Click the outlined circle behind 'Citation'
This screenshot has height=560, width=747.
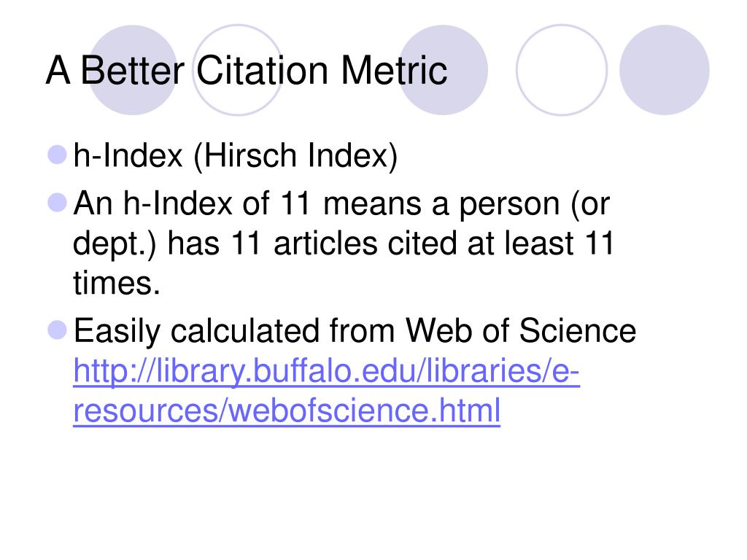[x=238, y=70]
